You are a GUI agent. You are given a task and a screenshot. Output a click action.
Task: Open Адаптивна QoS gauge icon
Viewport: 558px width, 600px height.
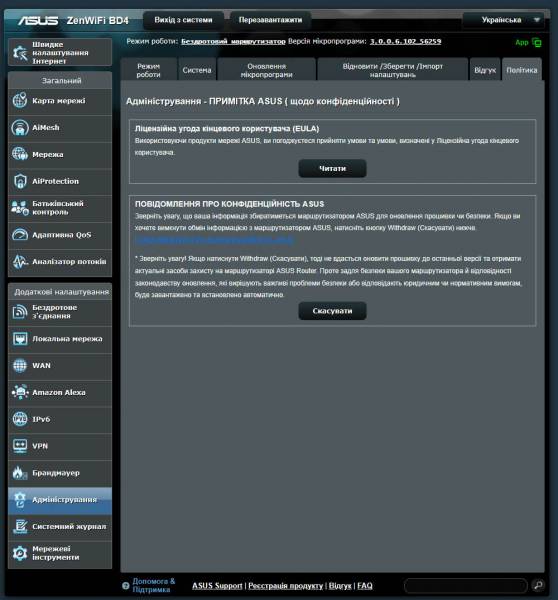pyautogui.click(x=20, y=235)
